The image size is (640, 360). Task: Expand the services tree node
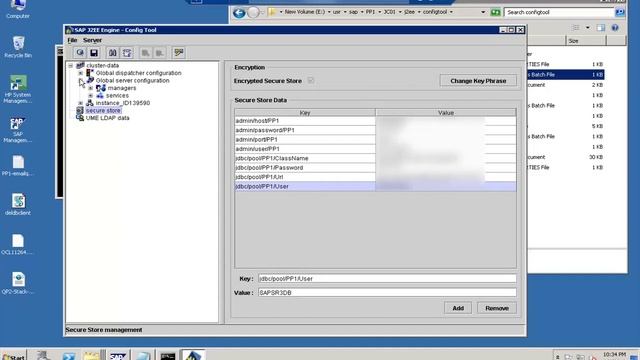(91, 96)
